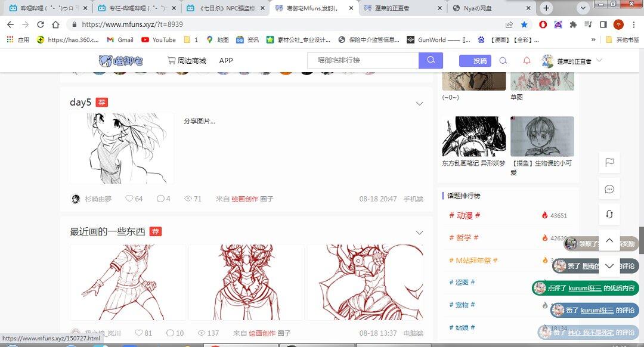Like the day5 post via heart icon

(129, 199)
